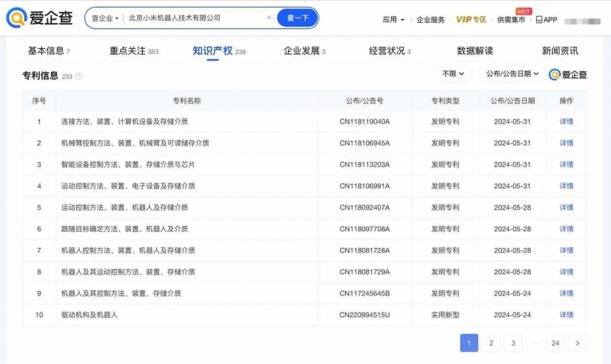Click patent name 智能设备控制方法、装置、存储介质与芯片
Screen dimensions: 611x364
click(128, 164)
